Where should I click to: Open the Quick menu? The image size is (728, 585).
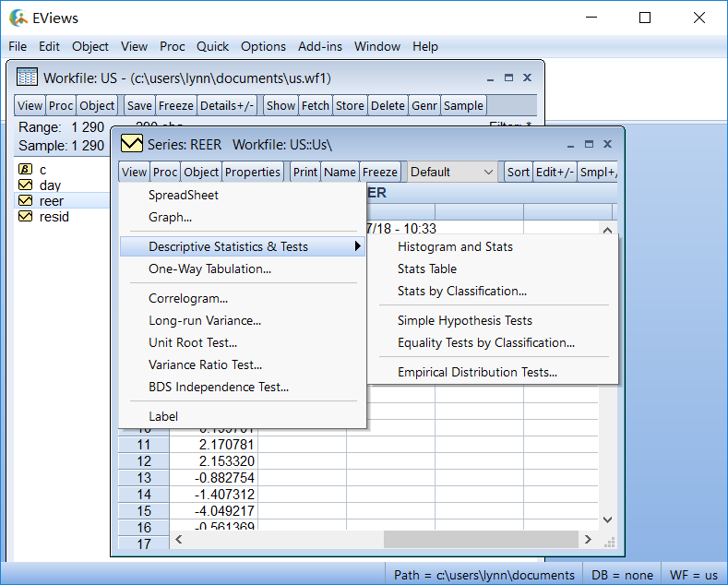pyautogui.click(x=212, y=46)
